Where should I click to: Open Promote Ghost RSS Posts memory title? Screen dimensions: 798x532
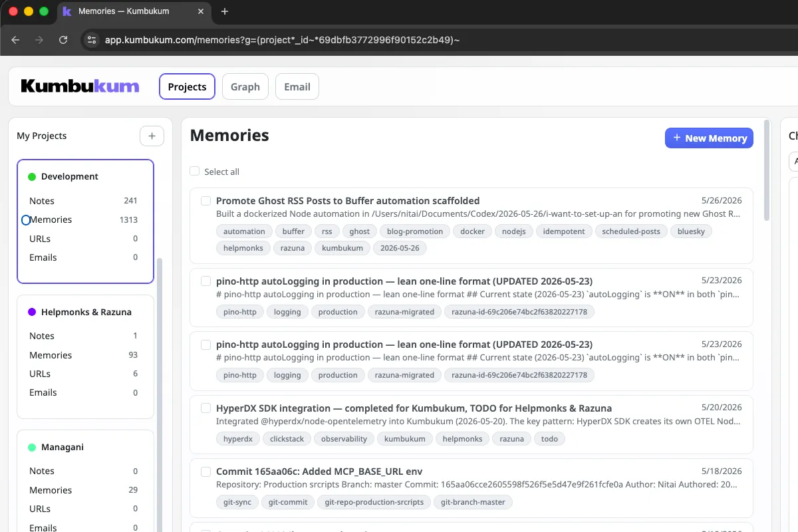[x=348, y=201]
